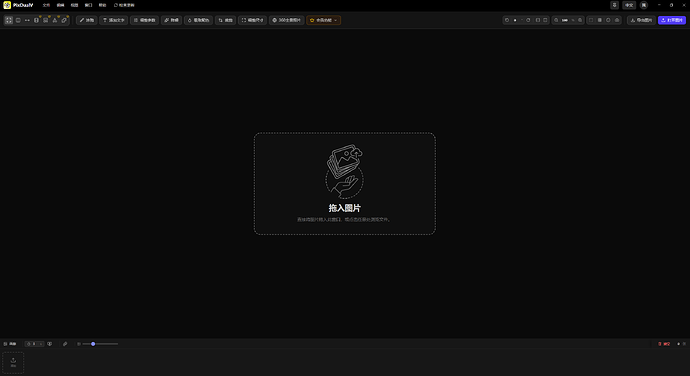
Task: Click the compare icon beside the numeric dropdown
Action: (50, 344)
